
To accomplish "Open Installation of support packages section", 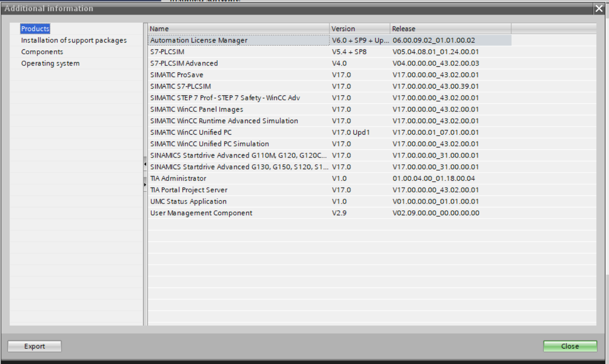I will coord(74,40).
